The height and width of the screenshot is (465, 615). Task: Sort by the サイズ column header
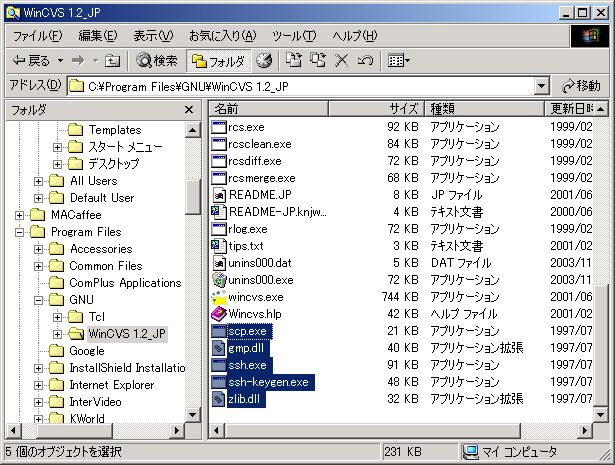[377, 109]
